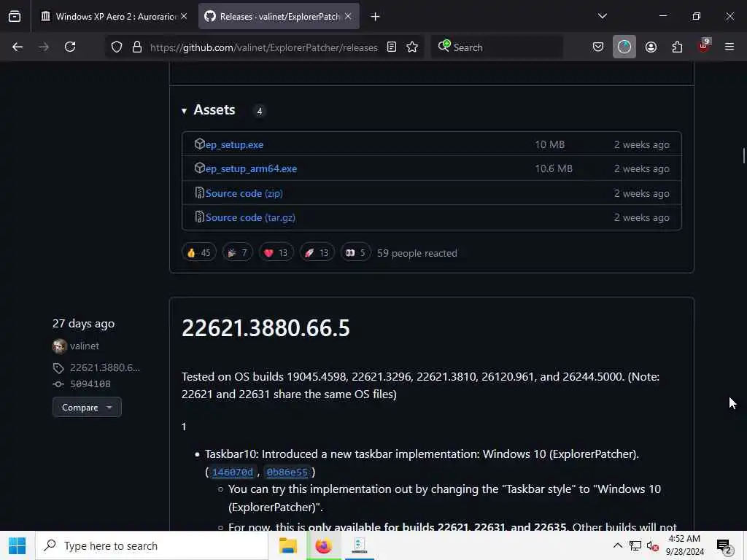747x560 pixels.
Task: Click the '59 people reacted' text
Action: pyautogui.click(x=417, y=253)
